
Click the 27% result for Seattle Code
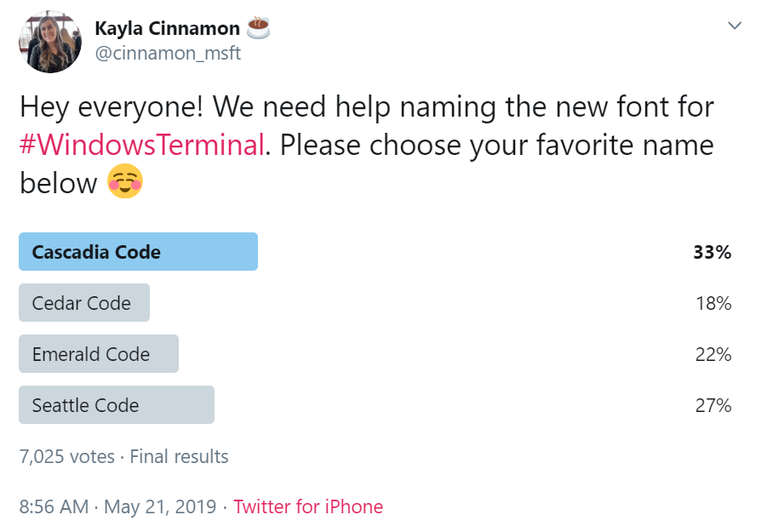click(713, 405)
